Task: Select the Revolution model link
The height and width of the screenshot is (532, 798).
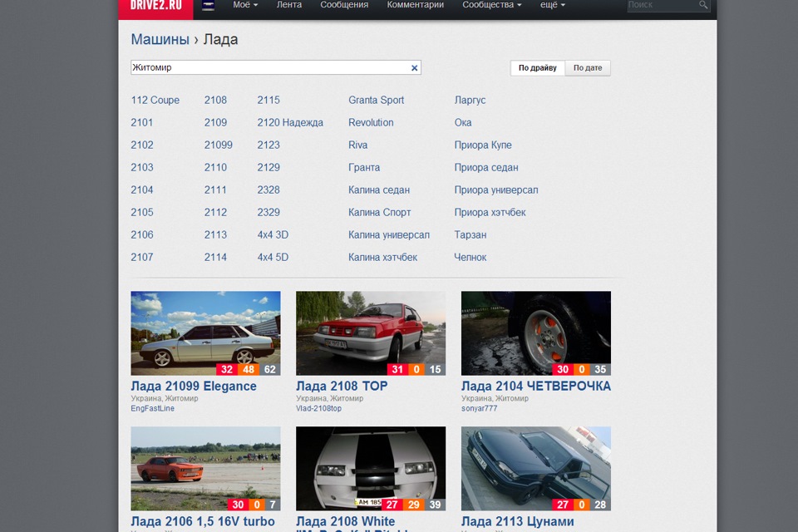Action: coord(371,123)
